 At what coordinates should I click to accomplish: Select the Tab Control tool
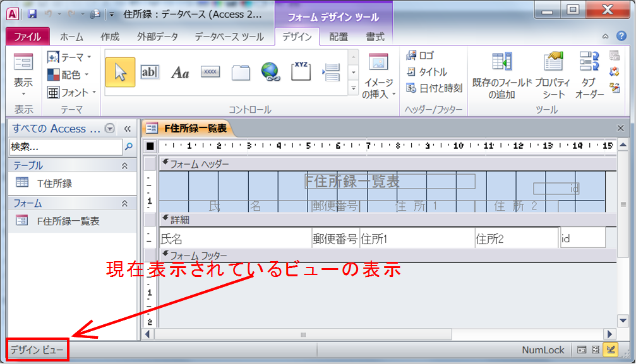tap(241, 73)
